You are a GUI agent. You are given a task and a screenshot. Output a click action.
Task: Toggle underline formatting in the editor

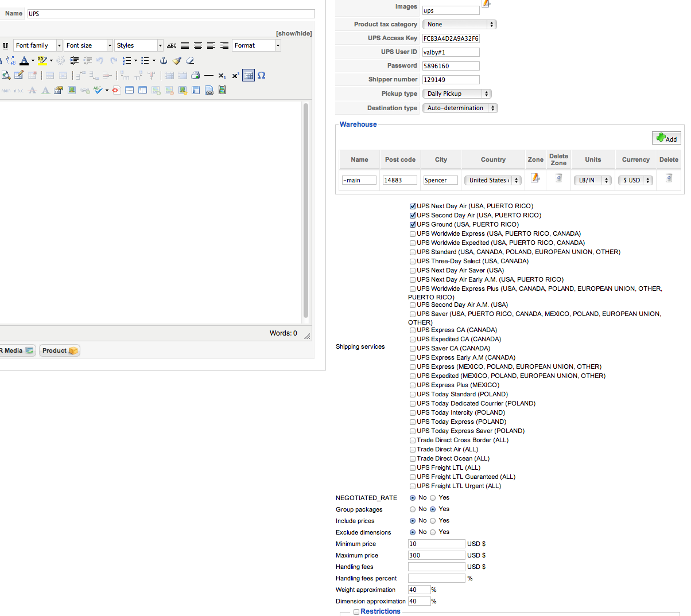tap(5, 45)
